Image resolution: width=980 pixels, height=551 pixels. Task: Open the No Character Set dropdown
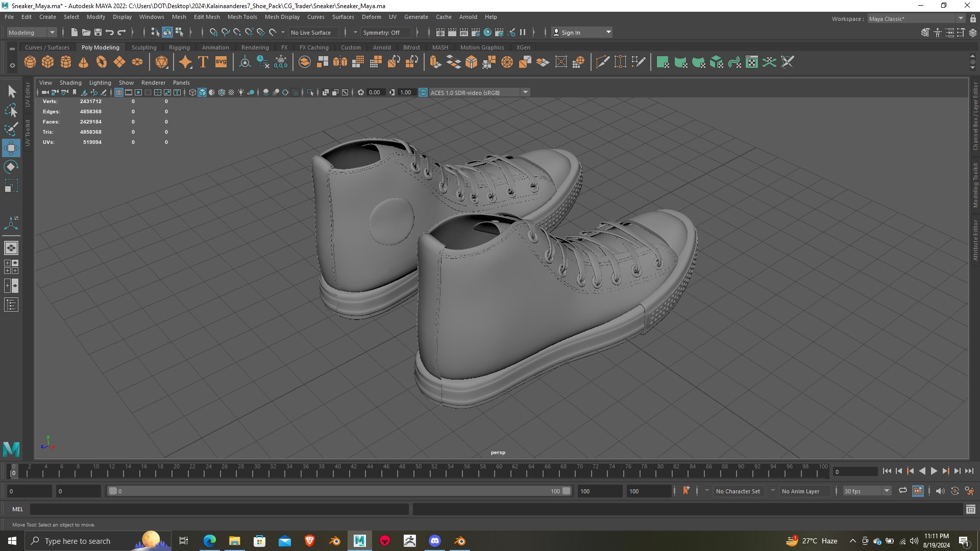[x=738, y=491]
